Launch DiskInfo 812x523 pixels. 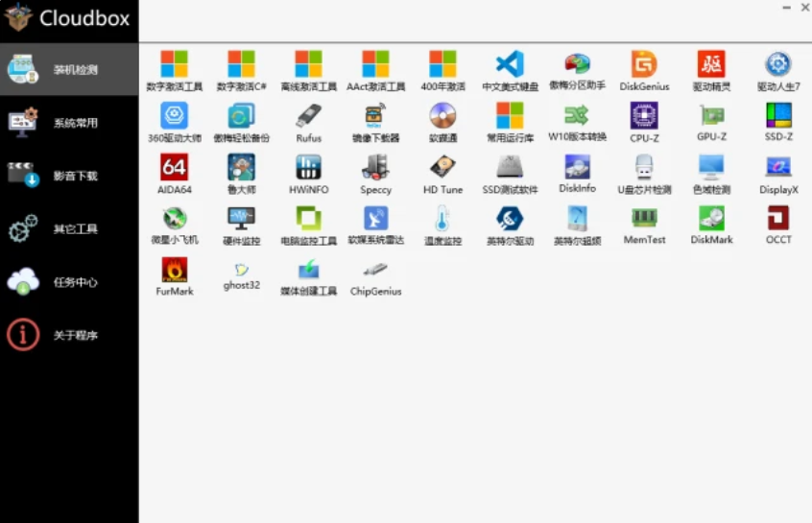[x=578, y=175]
